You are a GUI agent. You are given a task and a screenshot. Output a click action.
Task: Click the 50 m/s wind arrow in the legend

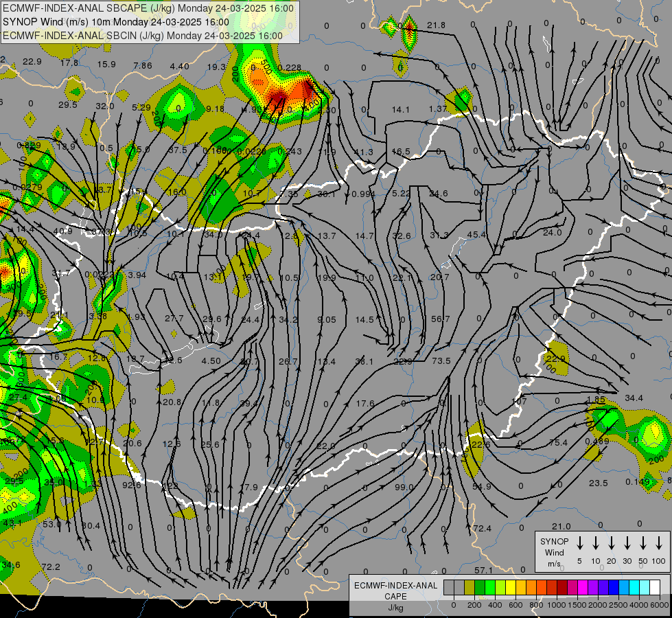coord(643,543)
